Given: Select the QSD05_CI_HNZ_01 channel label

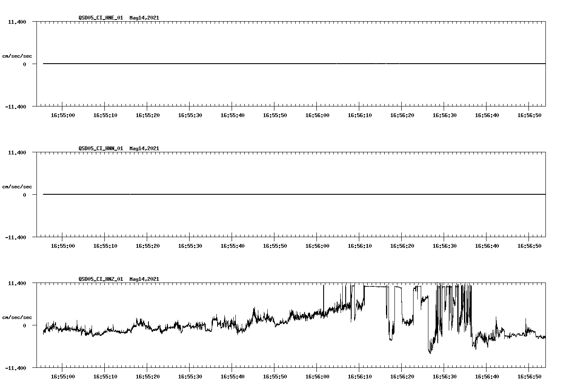Looking at the screenshot, I should (101, 279).
